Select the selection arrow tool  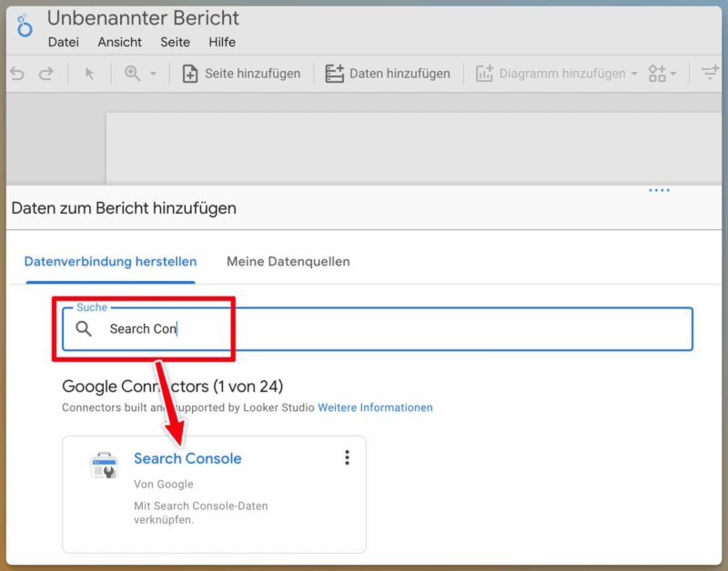click(89, 74)
